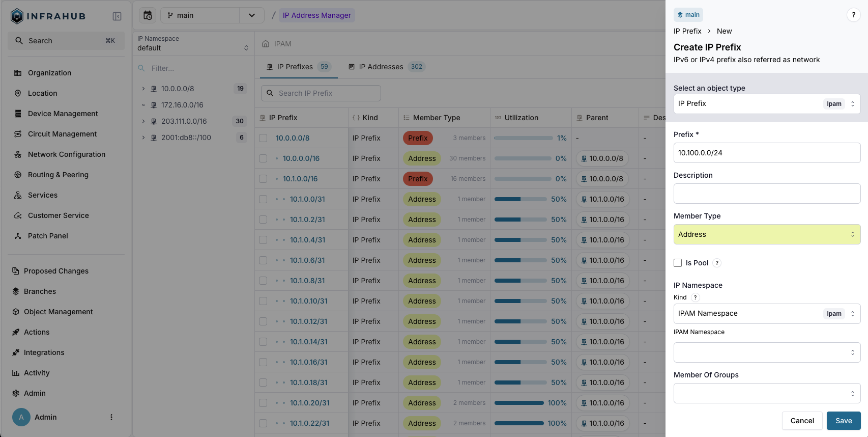Enable the Is Pool checkbox

678,263
